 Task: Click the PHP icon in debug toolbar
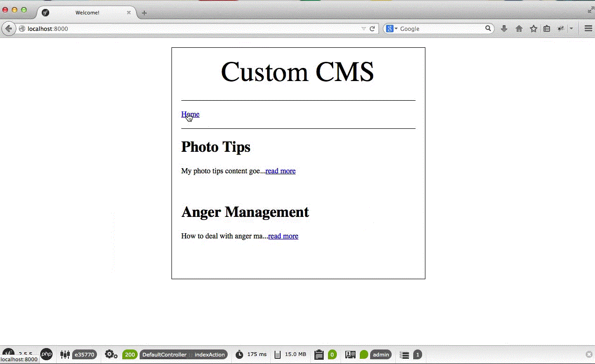[46, 354]
